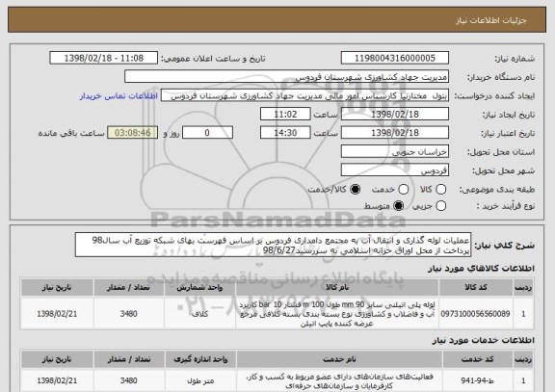Click the کد کالا column header
The image size is (555, 392).
476,287
